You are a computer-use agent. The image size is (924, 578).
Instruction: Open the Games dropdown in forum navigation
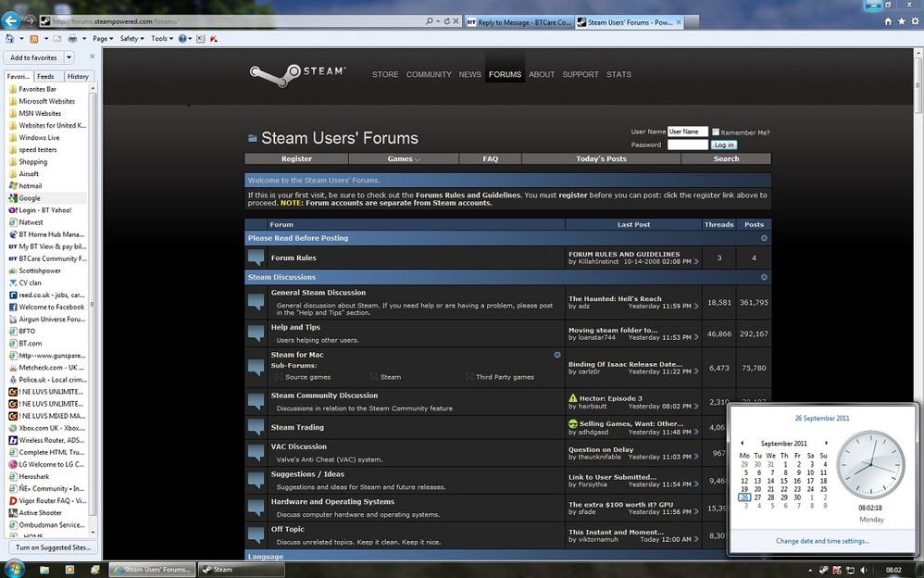(402, 158)
